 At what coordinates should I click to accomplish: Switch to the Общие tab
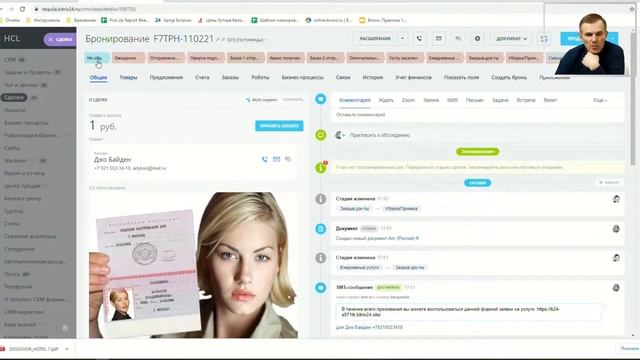[98, 77]
